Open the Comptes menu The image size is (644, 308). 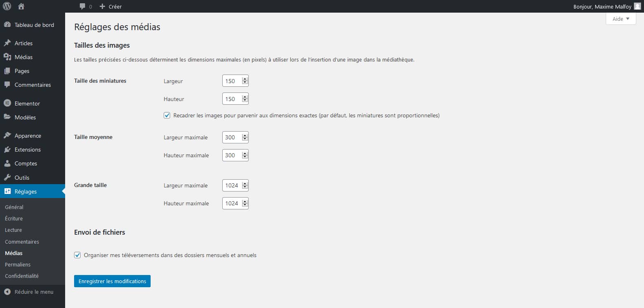(26, 163)
